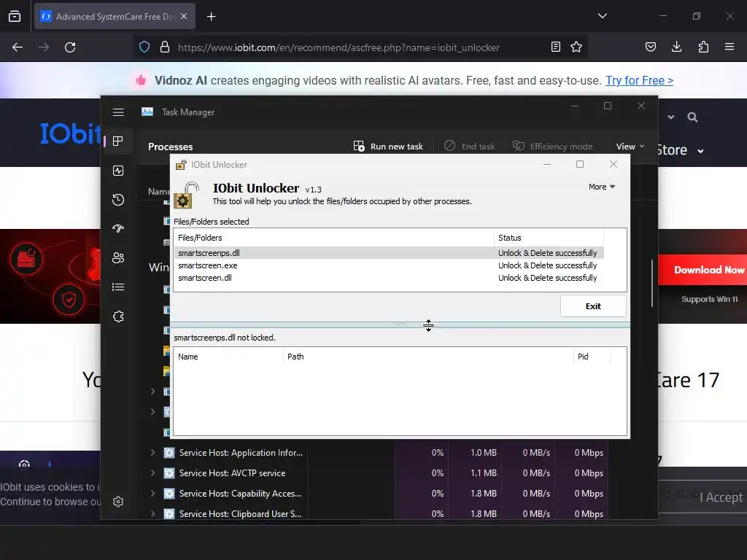Image resolution: width=747 pixels, height=560 pixels.
Task: Click search magnifier on IObit website
Action: point(693,117)
